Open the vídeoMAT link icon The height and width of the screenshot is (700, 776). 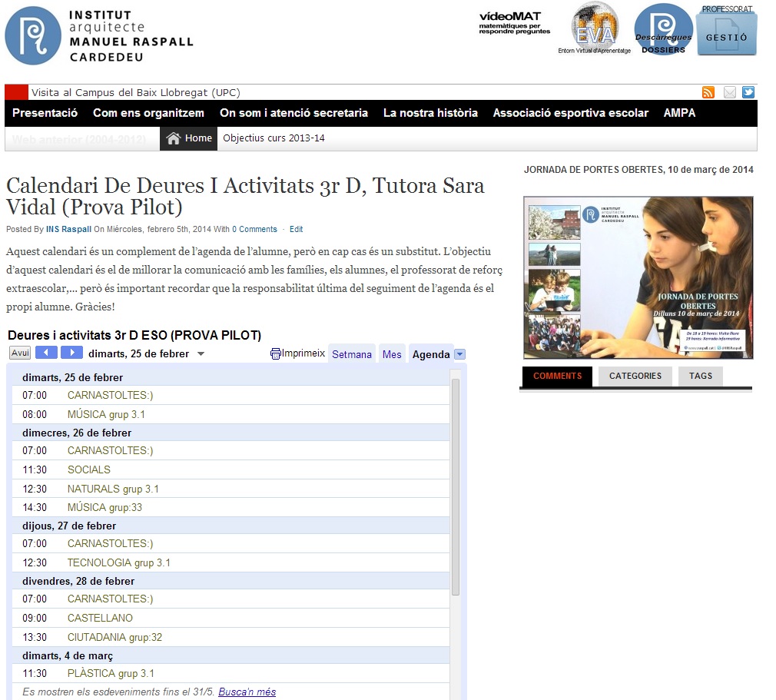[514, 23]
